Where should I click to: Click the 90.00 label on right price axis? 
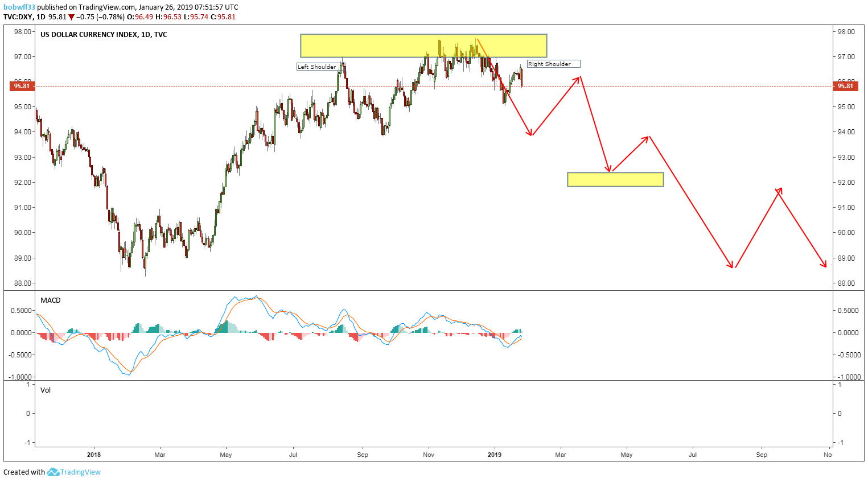pos(846,233)
